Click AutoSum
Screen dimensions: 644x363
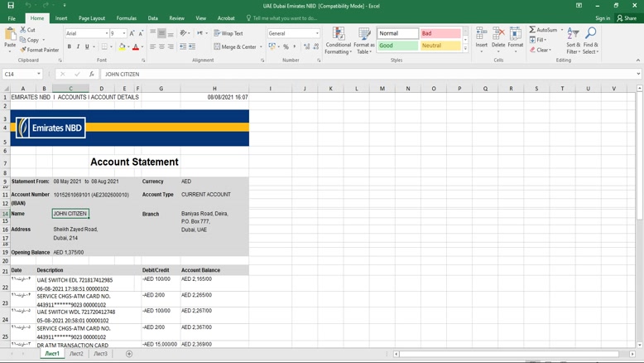click(543, 30)
